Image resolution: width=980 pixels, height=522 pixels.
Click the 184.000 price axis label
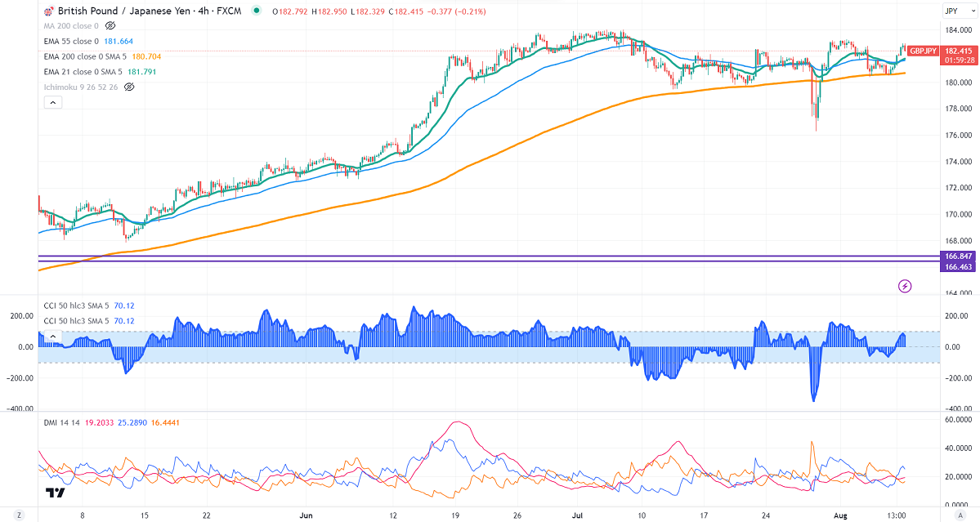[958, 29]
